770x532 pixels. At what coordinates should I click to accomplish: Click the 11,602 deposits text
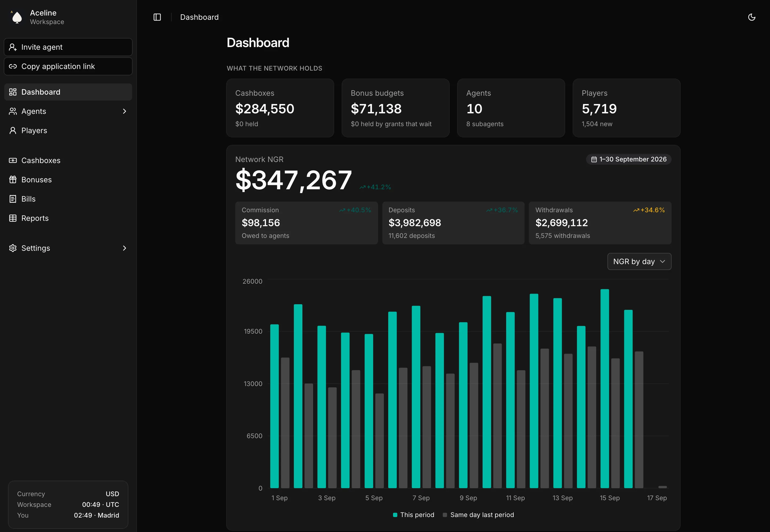coord(411,236)
